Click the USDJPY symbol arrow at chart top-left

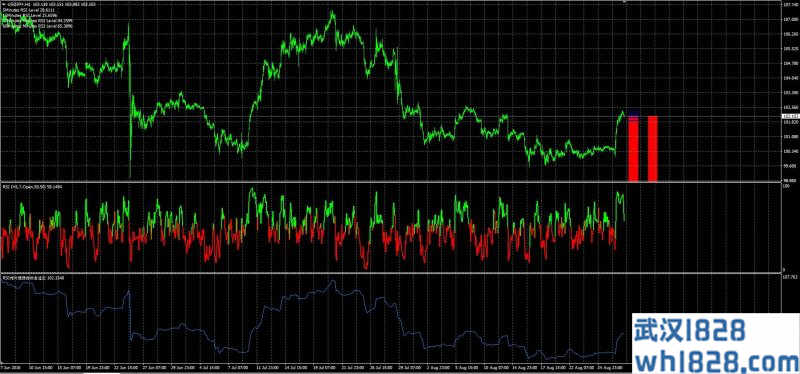(x=3, y=5)
